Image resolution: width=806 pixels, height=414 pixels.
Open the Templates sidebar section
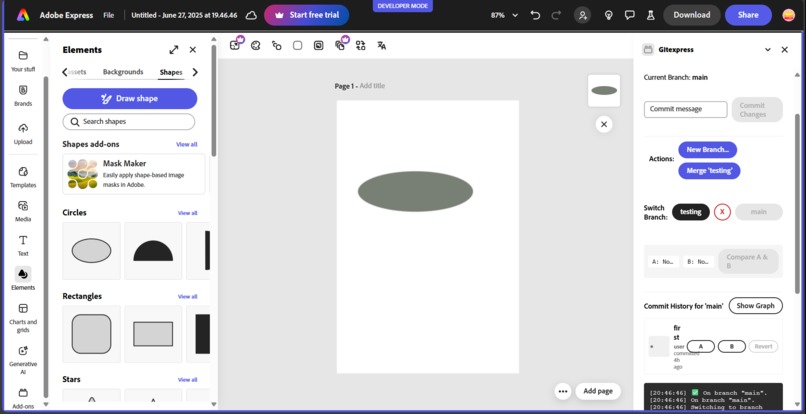pos(23,177)
